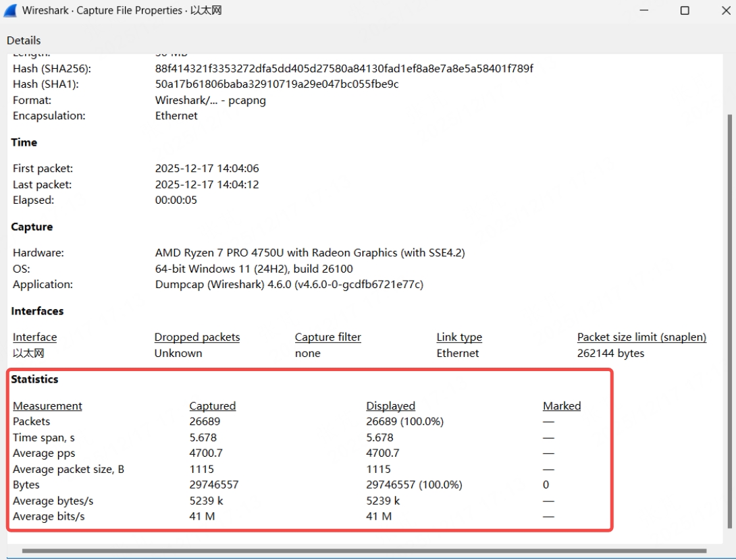Screen dimensions: 736x560
Task: Click the Elapsed time value 00:00:05
Action: point(177,200)
